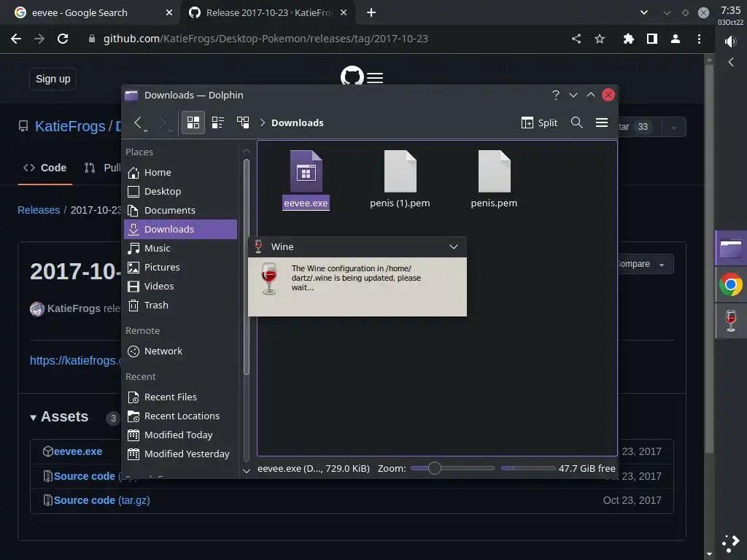Expand breadcrumb arrow before Downloads

click(263, 122)
